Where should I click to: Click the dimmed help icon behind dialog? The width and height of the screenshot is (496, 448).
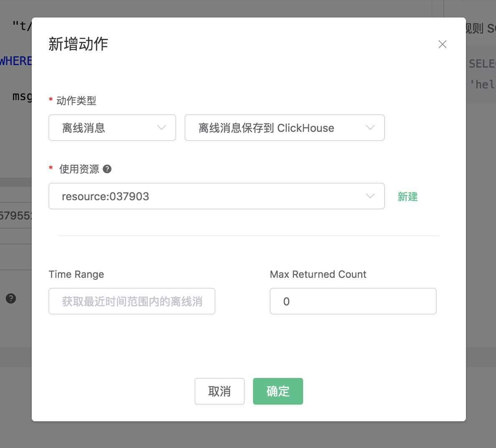coord(11,299)
